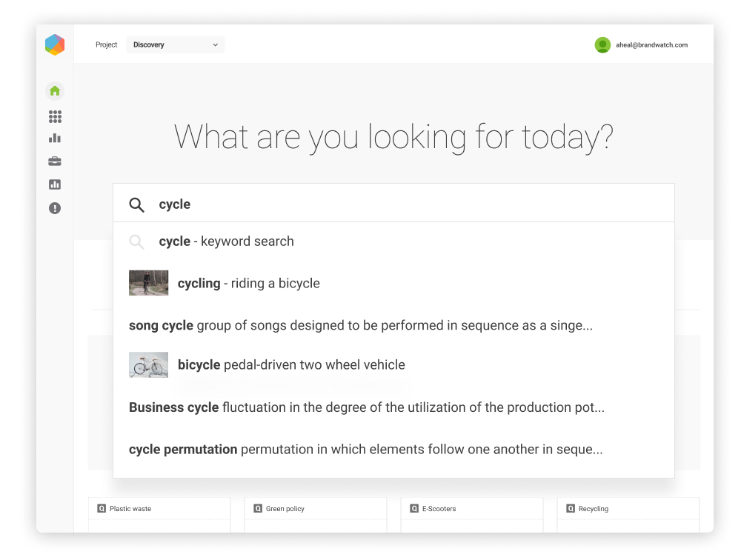741x560 pixels.
Task: Click the magnifier icon in search bar
Action: (x=136, y=205)
